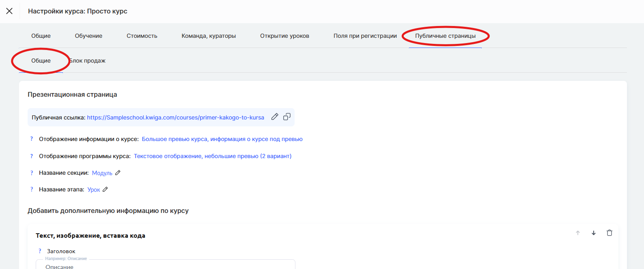
Task: Click the help icon beside Отображение информации о курсе
Action: (32, 139)
